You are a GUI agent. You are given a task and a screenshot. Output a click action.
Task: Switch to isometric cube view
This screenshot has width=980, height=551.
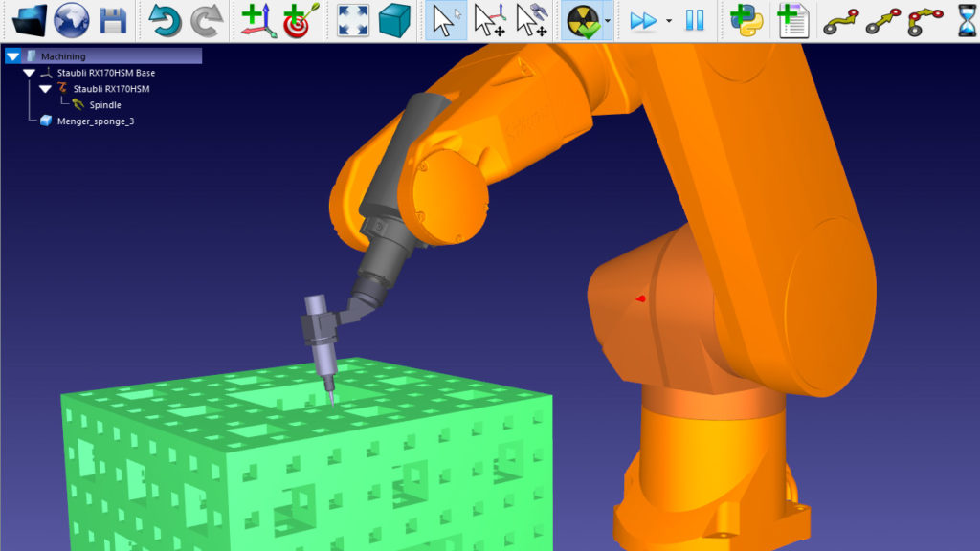(394, 20)
